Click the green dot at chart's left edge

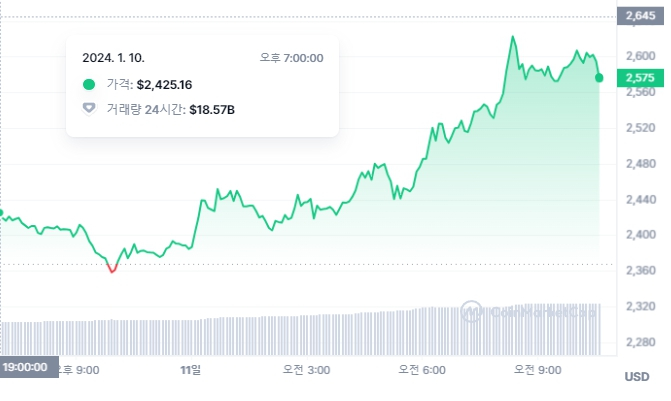[1, 212]
